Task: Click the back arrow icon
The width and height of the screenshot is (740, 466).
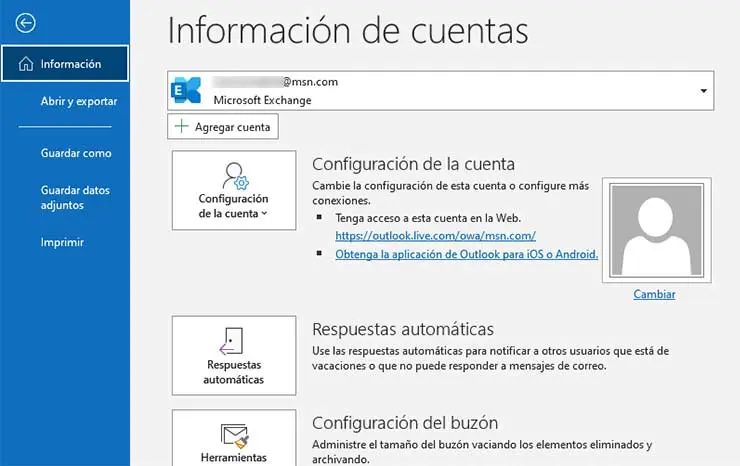Action: pyautogui.click(x=25, y=23)
